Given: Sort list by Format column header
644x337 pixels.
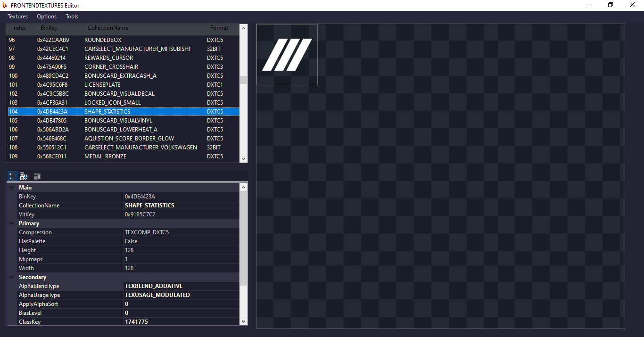Looking at the screenshot, I should [x=219, y=28].
